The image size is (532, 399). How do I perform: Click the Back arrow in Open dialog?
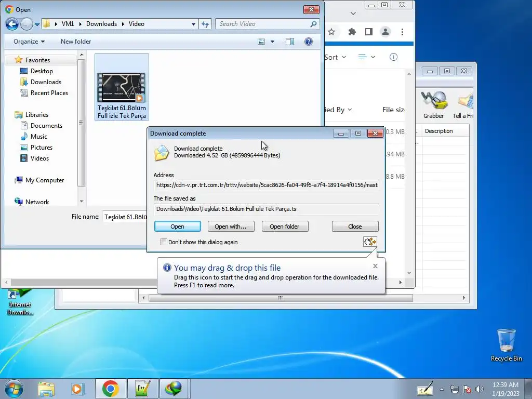point(12,24)
